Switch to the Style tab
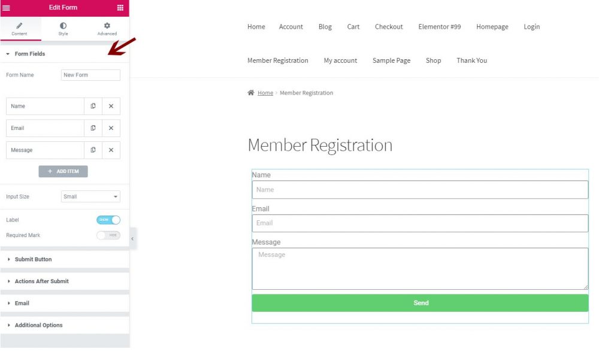 pos(63,29)
